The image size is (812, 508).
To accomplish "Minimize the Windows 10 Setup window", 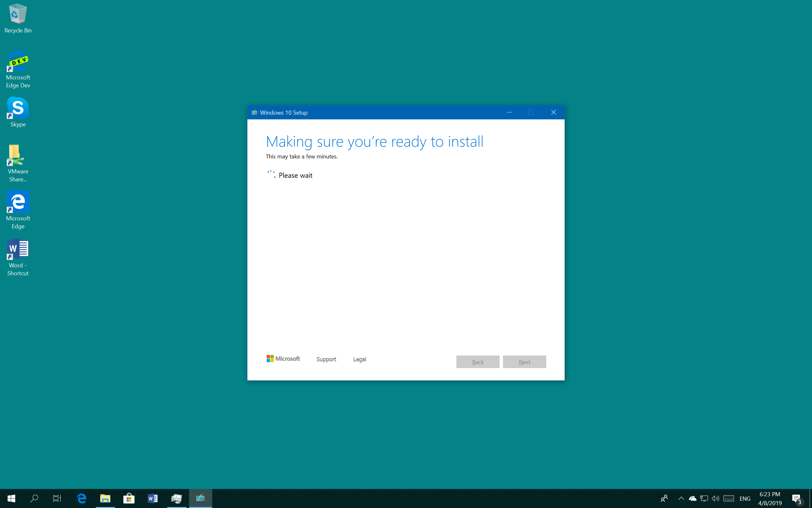I will pyautogui.click(x=509, y=112).
